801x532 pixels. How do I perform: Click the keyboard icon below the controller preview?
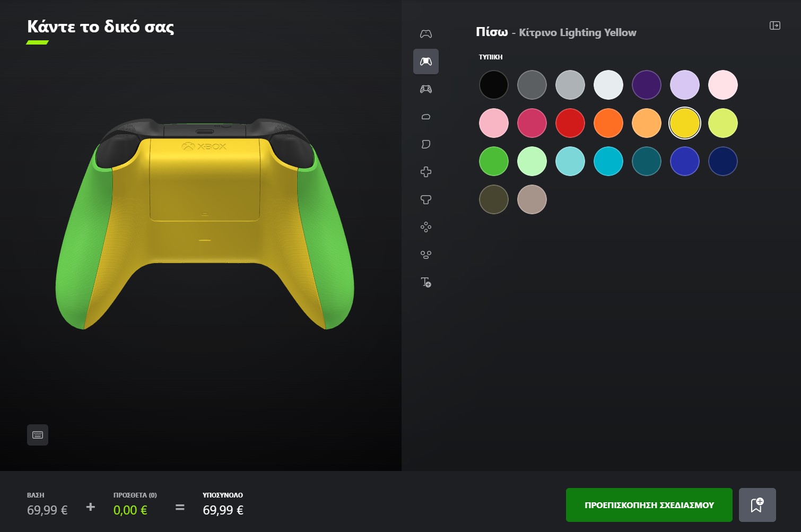tap(38, 434)
